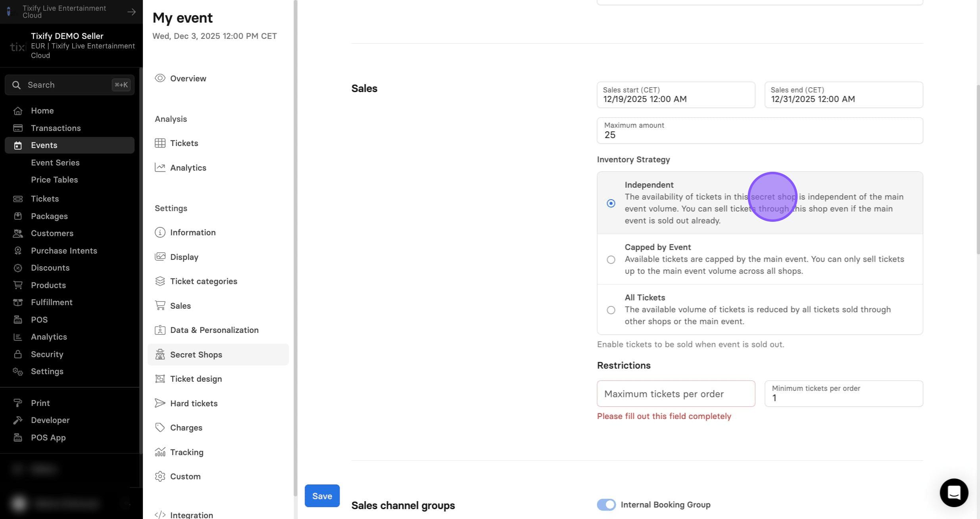Click the Maximum amount field

coord(760,131)
